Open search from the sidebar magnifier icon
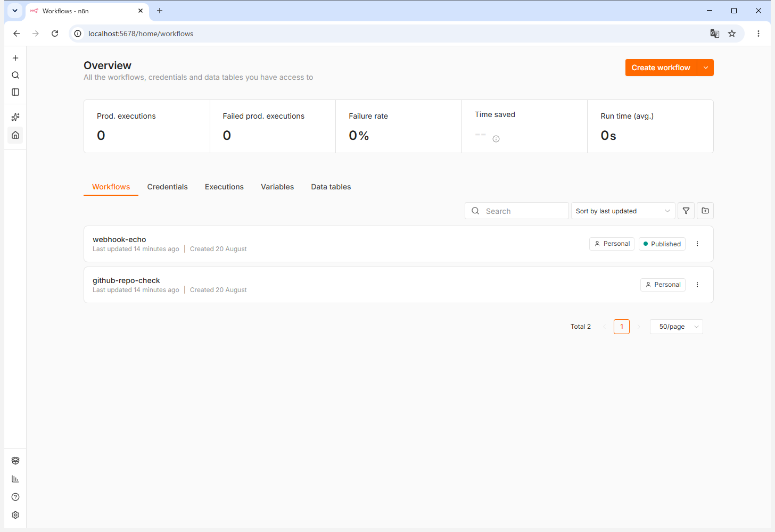Image resolution: width=775 pixels, height=532 pixels. pyautogui.click(x=15, y=75)
